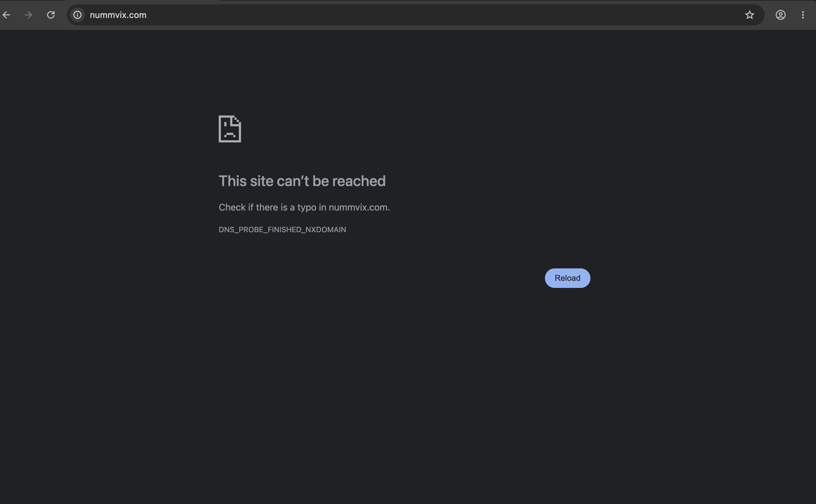Refresh page with the toolbar reload icon
816x504 pixels.
tap(51, 15)
